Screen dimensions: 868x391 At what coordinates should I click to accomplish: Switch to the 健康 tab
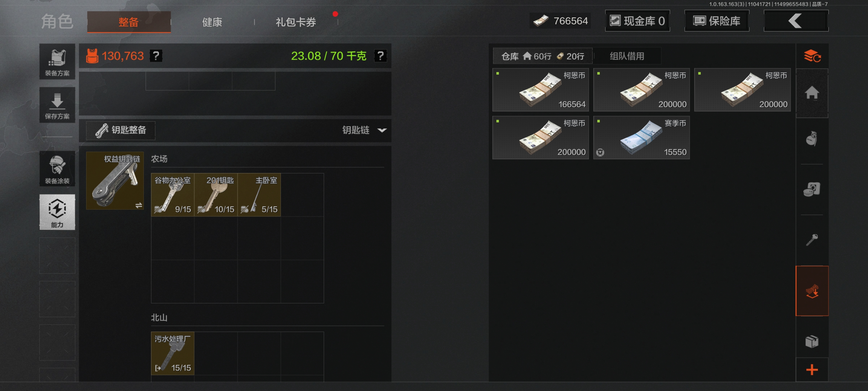click(x=212, y=22)
